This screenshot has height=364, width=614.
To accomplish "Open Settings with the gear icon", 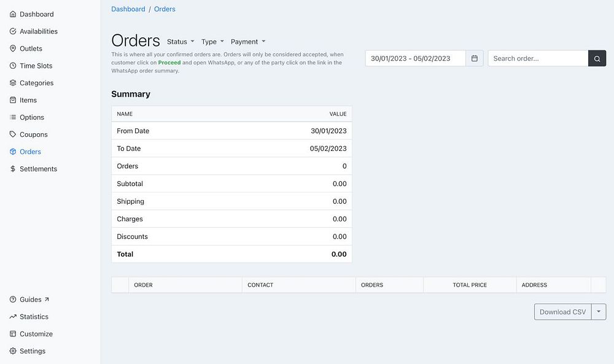I will 13,351.
